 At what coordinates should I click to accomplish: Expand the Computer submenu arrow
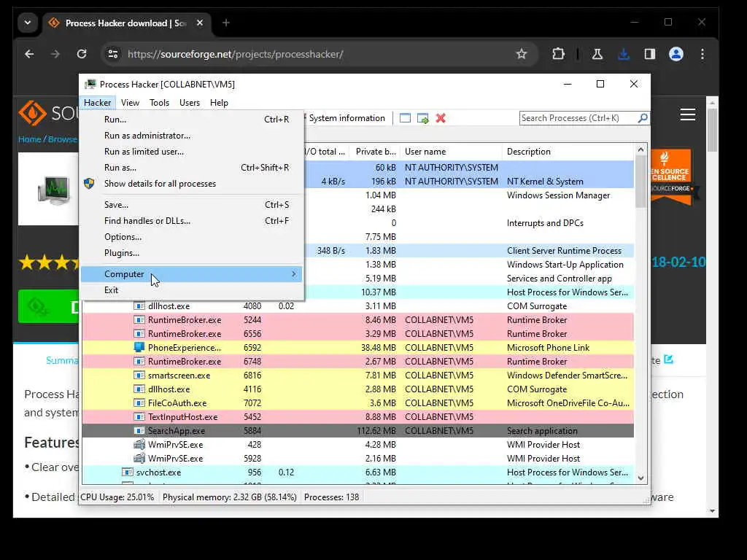click(x=293, y=274)
